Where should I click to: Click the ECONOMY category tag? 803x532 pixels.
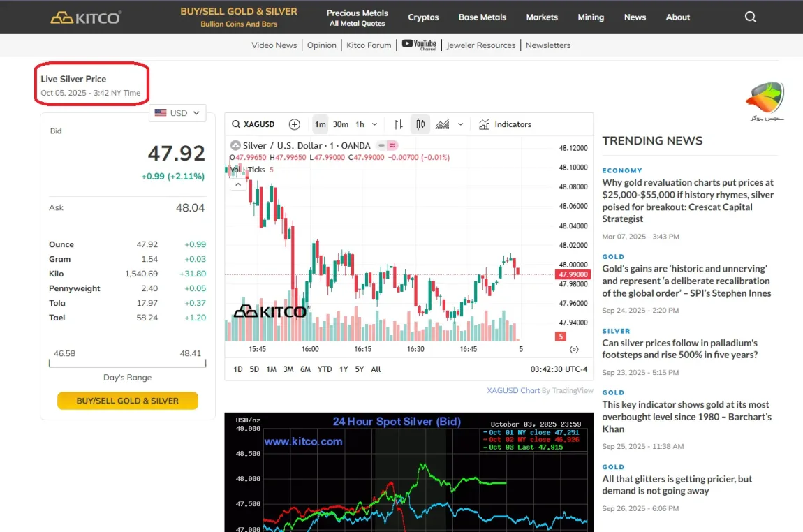click(x=621, y=170)
